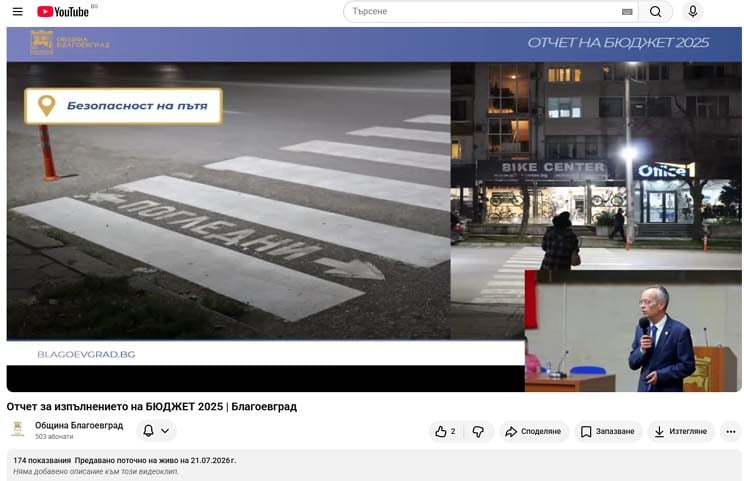
Task: Click the video player to pause
Action: pos(374,209)
